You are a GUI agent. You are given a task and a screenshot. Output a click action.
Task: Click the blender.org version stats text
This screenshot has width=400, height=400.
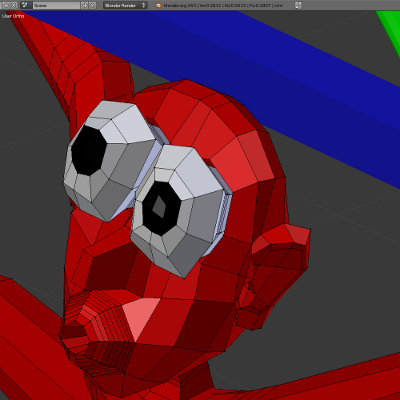tap(223, 5)
